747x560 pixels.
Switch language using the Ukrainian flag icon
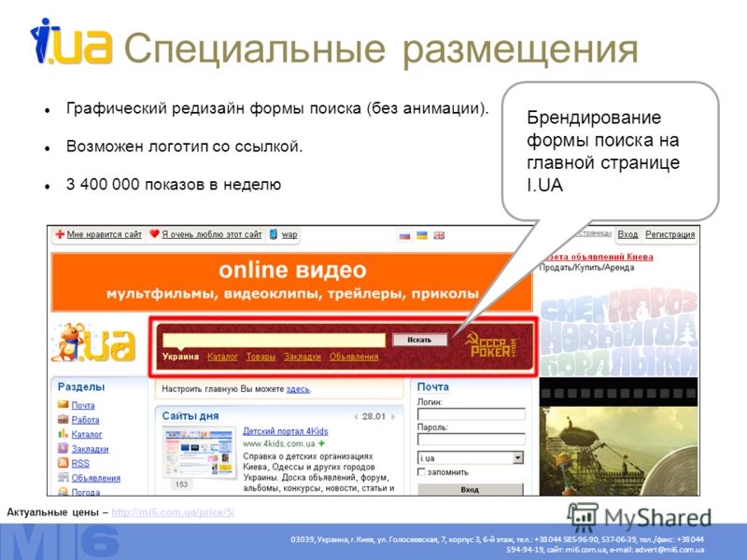coord(422,235)
